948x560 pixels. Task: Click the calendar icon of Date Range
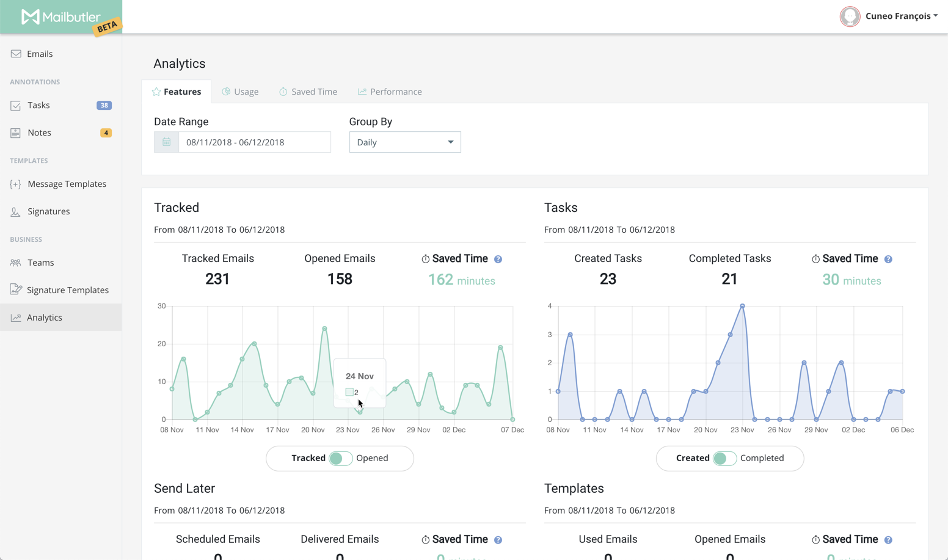166,142
